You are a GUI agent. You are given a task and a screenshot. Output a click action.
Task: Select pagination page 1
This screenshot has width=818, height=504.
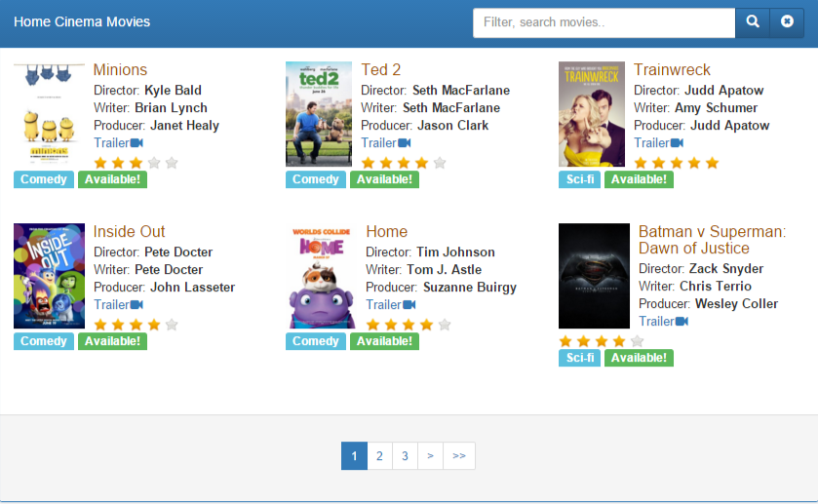pos(354,456)
